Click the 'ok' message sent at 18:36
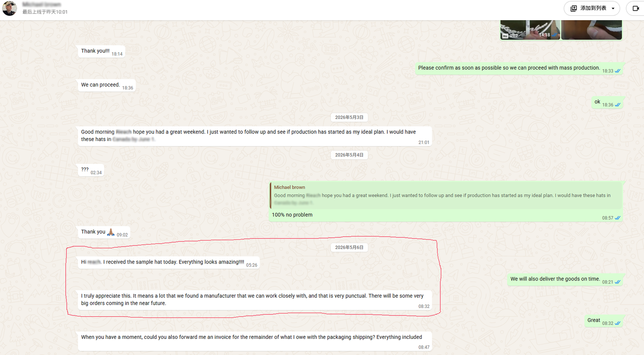 pos(607,102)
